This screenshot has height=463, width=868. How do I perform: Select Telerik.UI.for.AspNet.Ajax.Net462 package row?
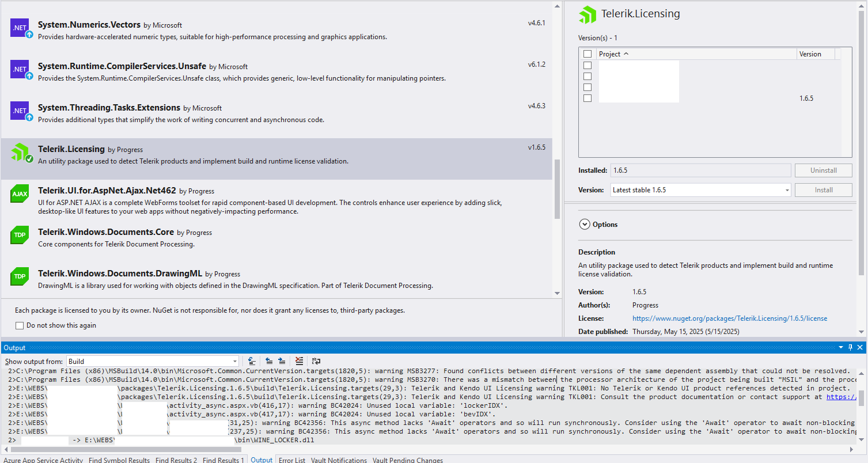pos(276,200)
